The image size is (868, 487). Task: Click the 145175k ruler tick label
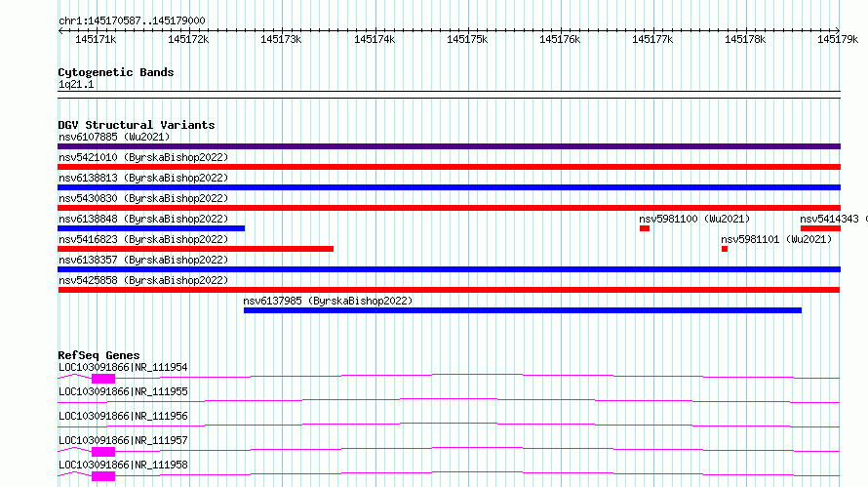tap(467, 39)
